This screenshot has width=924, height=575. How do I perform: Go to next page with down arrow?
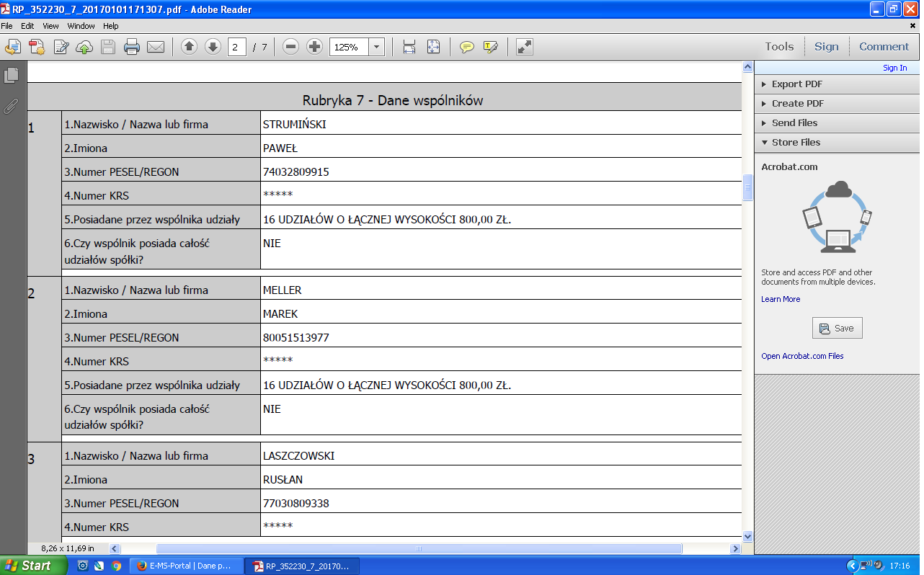[213, 47]
